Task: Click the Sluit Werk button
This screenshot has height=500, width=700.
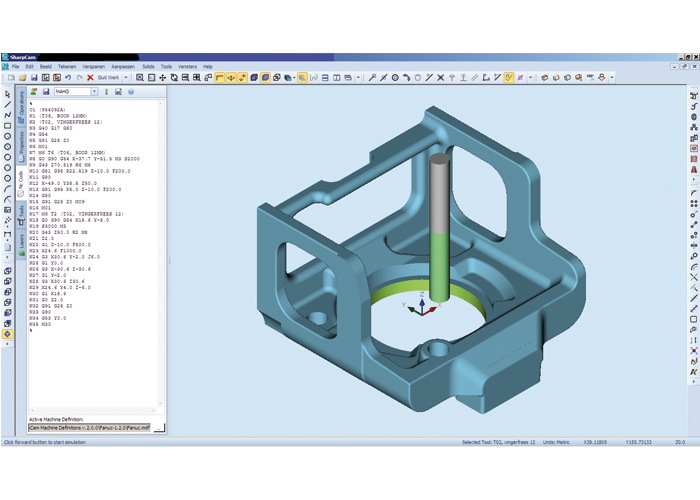Action: click(x=108, y=77)
